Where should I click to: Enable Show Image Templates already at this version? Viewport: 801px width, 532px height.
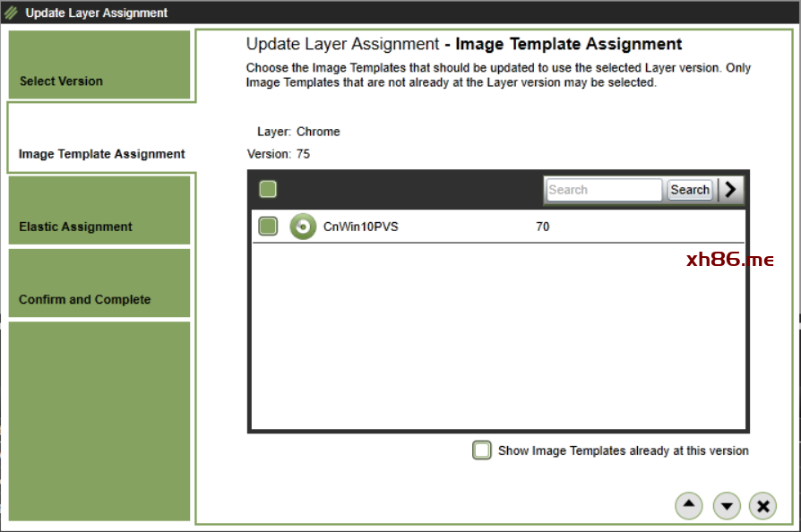point(482,450)
